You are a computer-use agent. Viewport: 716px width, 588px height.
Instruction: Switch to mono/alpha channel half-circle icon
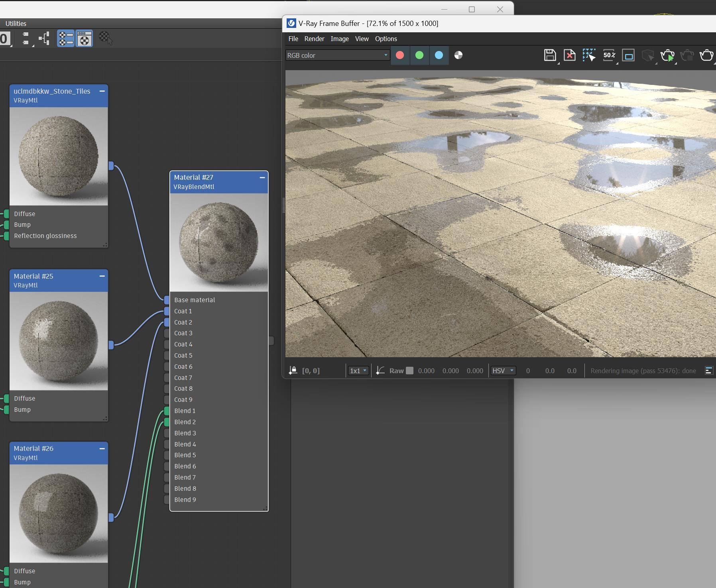(x=458, y=55)
